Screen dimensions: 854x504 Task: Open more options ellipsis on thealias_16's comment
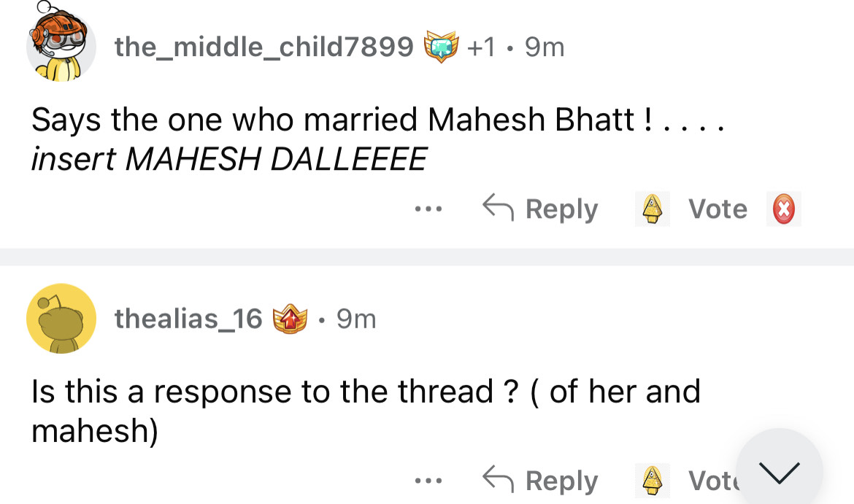(x=428, y=481)
